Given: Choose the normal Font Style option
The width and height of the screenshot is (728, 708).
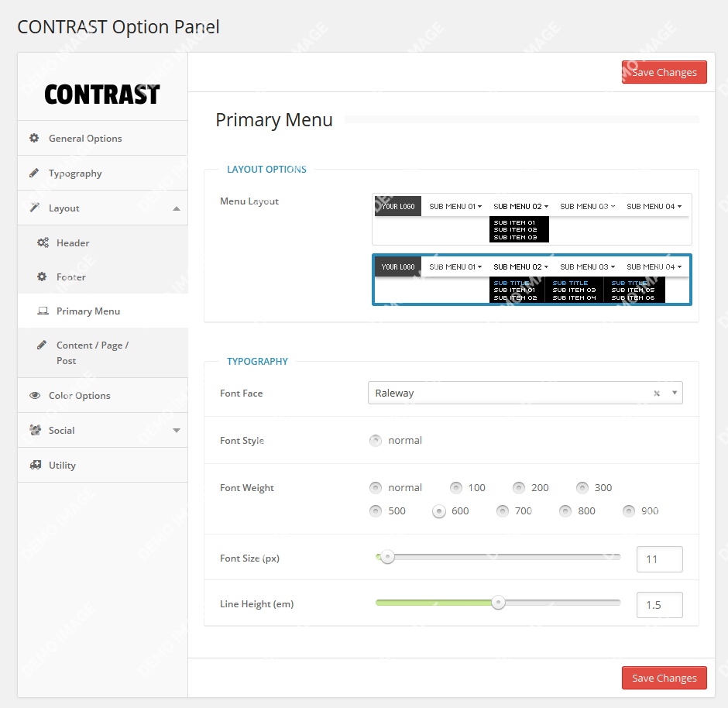Looking at the screenshot, I should (x=376, y=440).
